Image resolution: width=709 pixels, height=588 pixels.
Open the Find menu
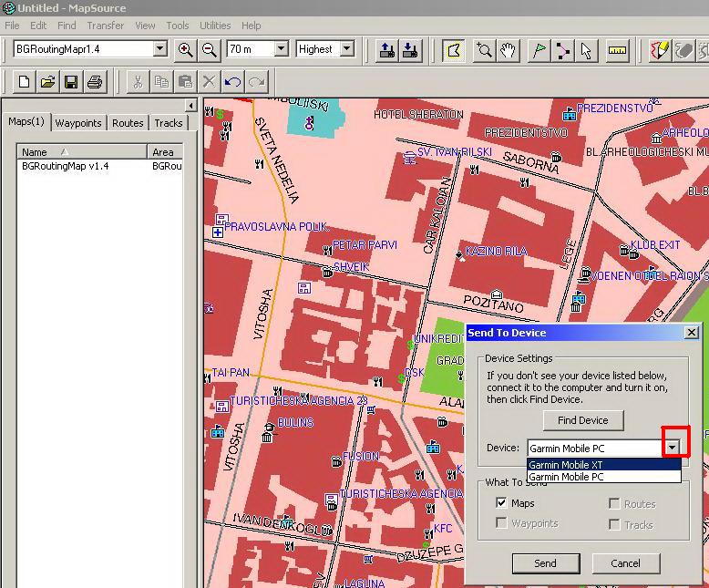click(67, 26)
